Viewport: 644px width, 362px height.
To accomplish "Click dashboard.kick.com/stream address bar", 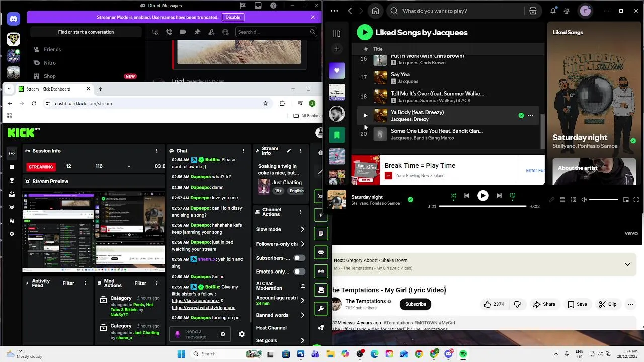I will tap(156, 103).
